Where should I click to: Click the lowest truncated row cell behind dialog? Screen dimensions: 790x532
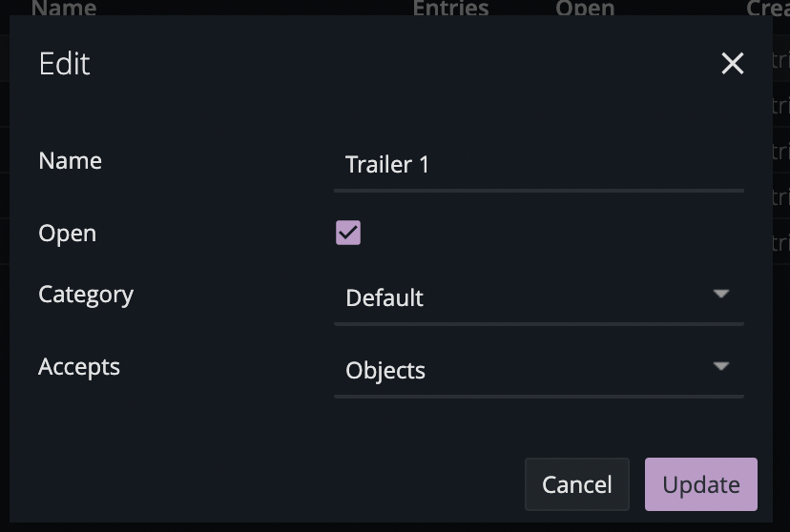[780, 242]
